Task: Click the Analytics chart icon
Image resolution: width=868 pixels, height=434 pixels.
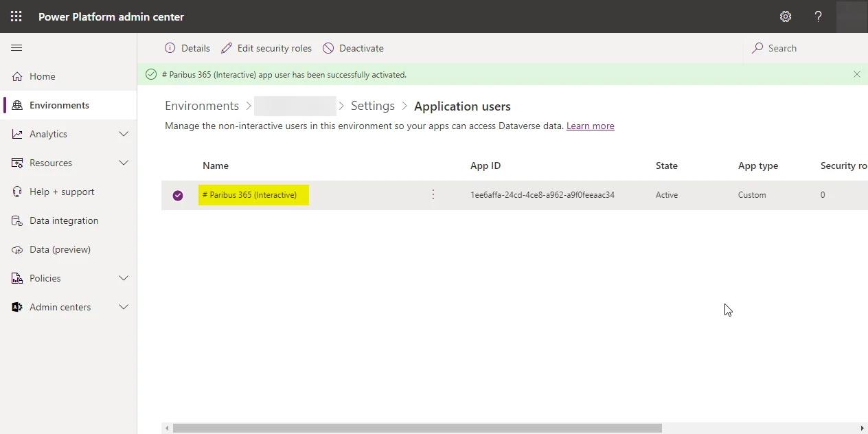Action: coord(17,134)
